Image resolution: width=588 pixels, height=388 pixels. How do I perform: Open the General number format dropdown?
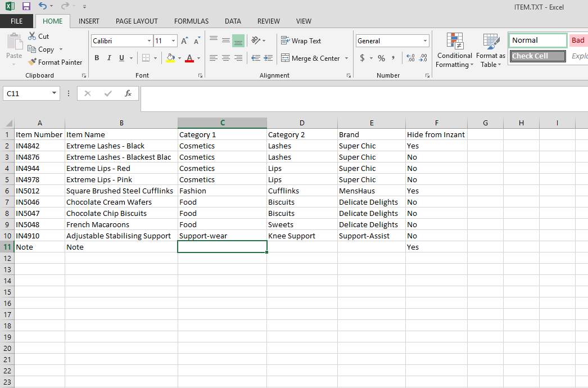click(x=425, y=40)
